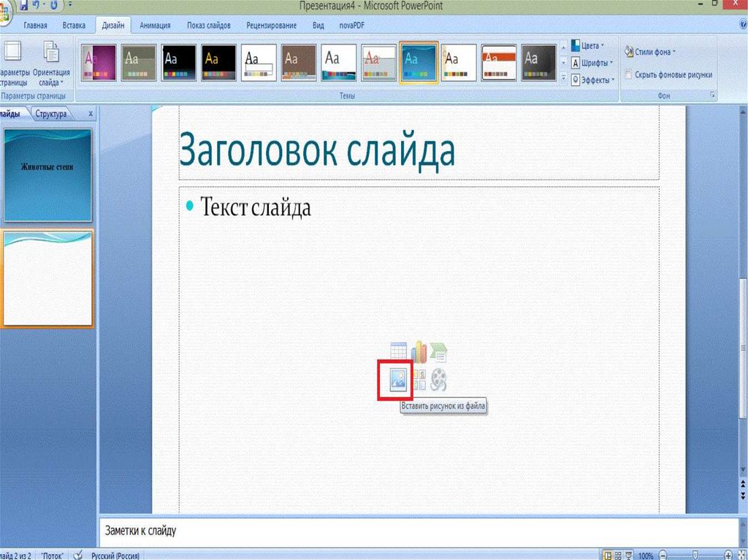The height and width of the screenshot is (560, 748).
Task: Insert picture from file placeholder icon
Action: coord(398,380)
